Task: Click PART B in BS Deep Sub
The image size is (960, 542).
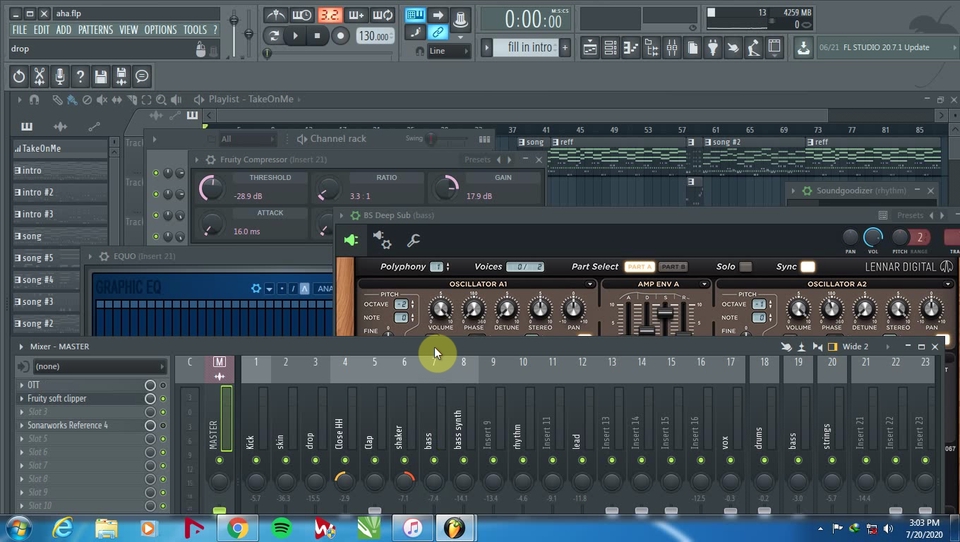Action: click(x=673, y=267)
